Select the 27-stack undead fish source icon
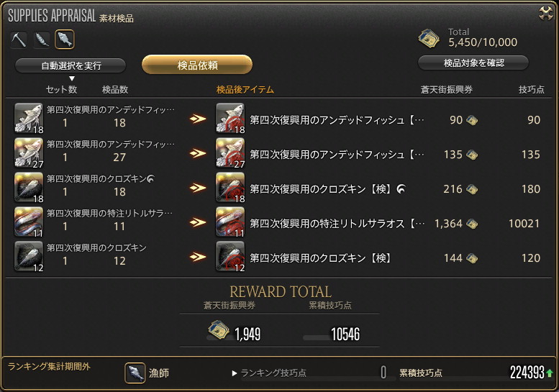 pyautogui.click(x=29, y=153)
